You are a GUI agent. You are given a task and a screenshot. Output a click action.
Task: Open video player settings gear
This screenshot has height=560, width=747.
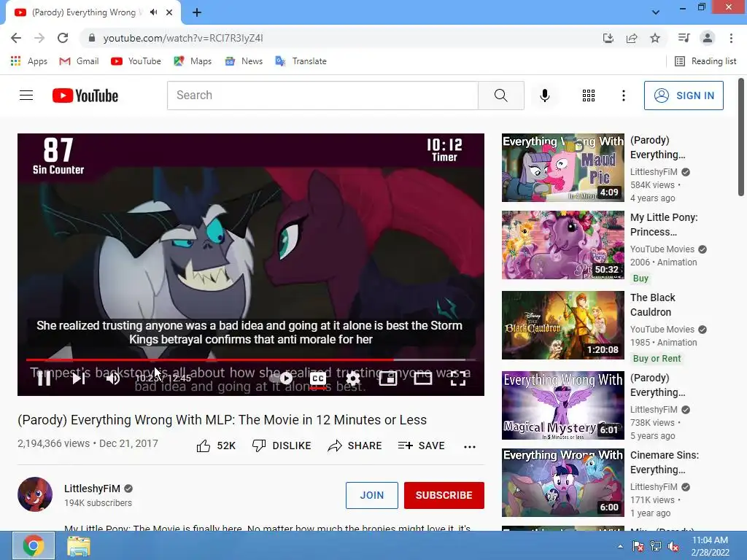click(x=353, y=378)
